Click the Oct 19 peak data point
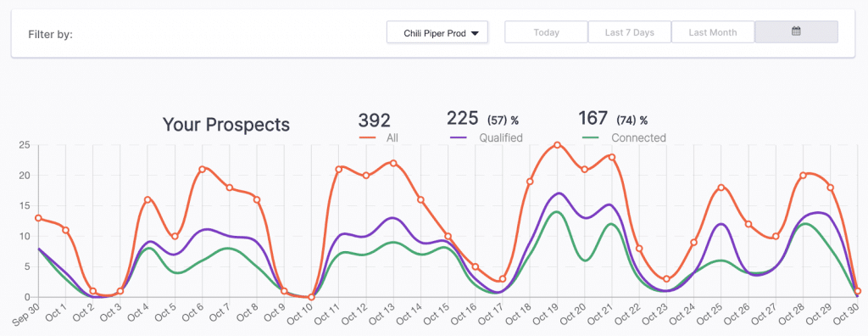This screenshot has height=336, width=868. click(x=557, y=145)
